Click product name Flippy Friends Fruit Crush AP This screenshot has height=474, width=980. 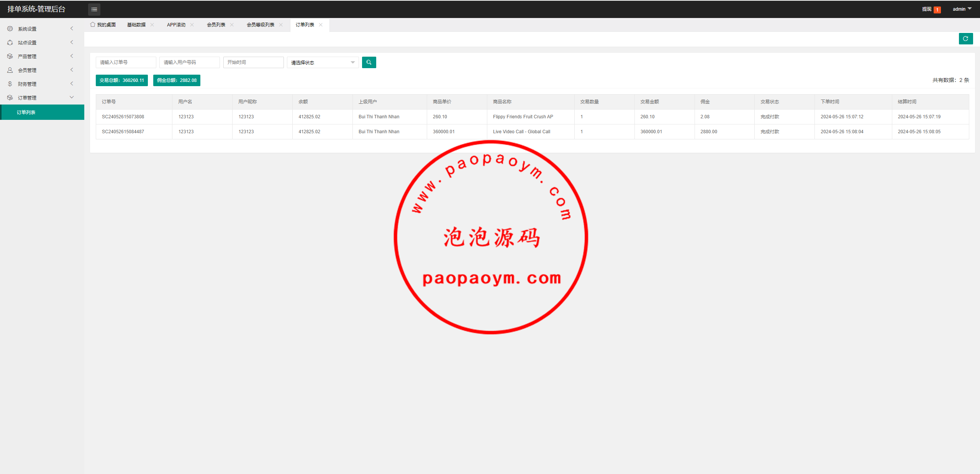[x=523, y=117]
